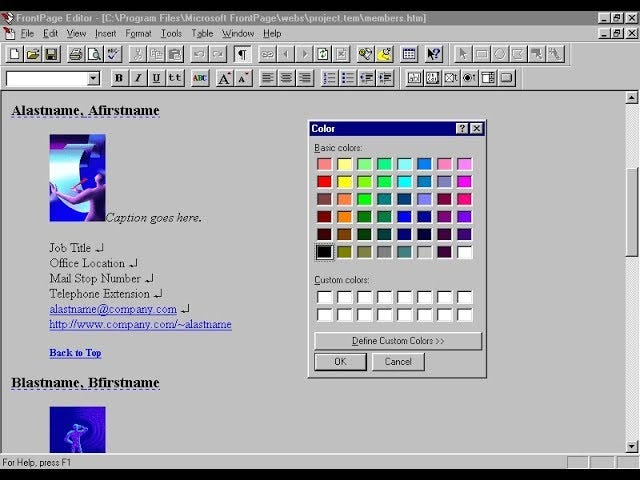Click the Cut scissors icon
The width and height of the screenshot is (640, 480).
pyautogui.click(x=138, y=54)
